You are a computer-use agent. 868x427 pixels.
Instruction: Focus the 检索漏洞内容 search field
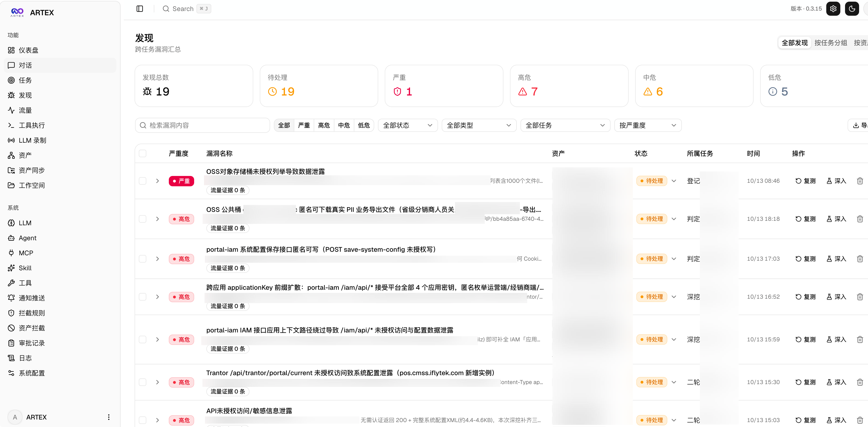pos(202,125)
